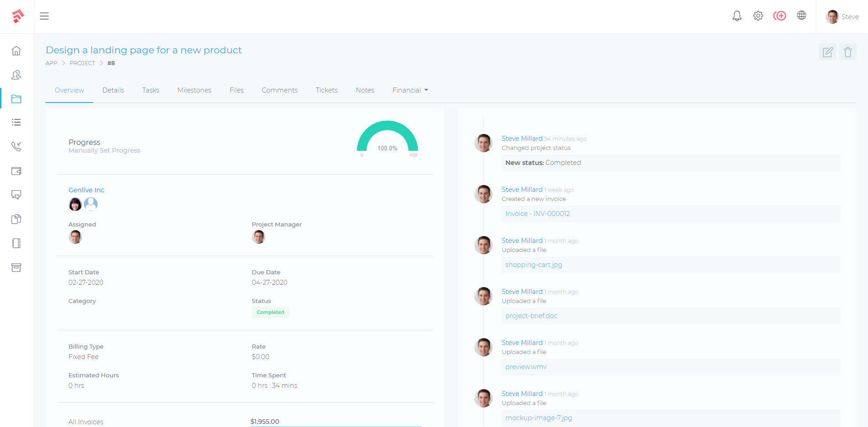Open the Tasks list icon in sidebar
Screen dimensions: 868x427
[16, 122]
